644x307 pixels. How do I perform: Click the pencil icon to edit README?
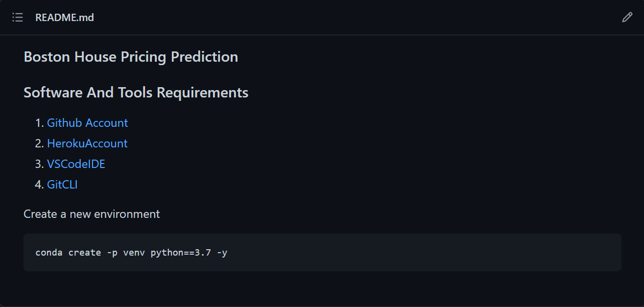[x=627, y=18]
